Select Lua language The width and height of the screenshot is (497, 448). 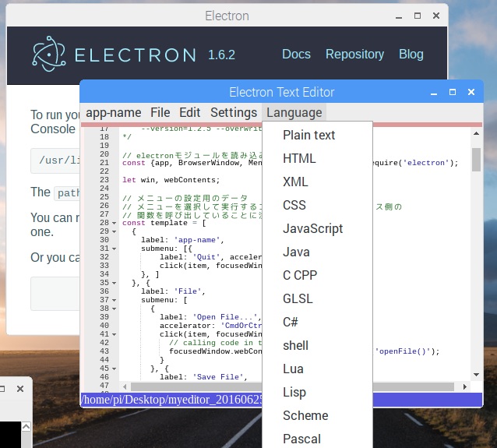[317, 369]
